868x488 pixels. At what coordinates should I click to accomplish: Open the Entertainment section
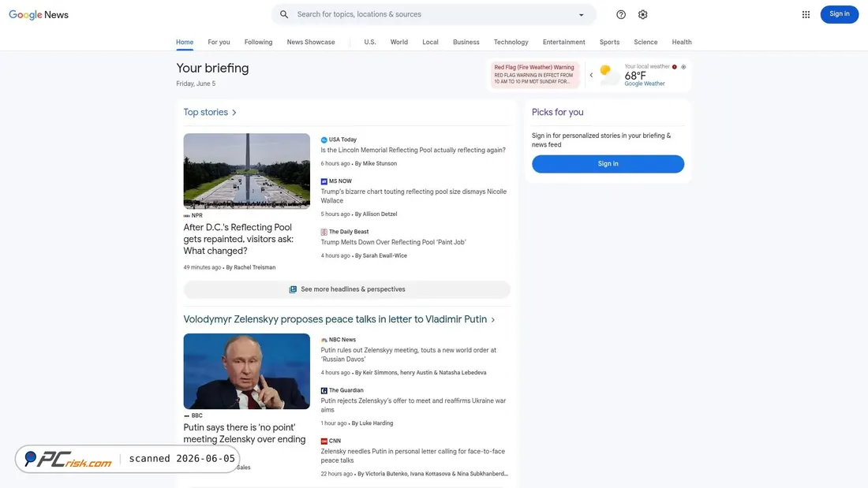click(563, 42)
